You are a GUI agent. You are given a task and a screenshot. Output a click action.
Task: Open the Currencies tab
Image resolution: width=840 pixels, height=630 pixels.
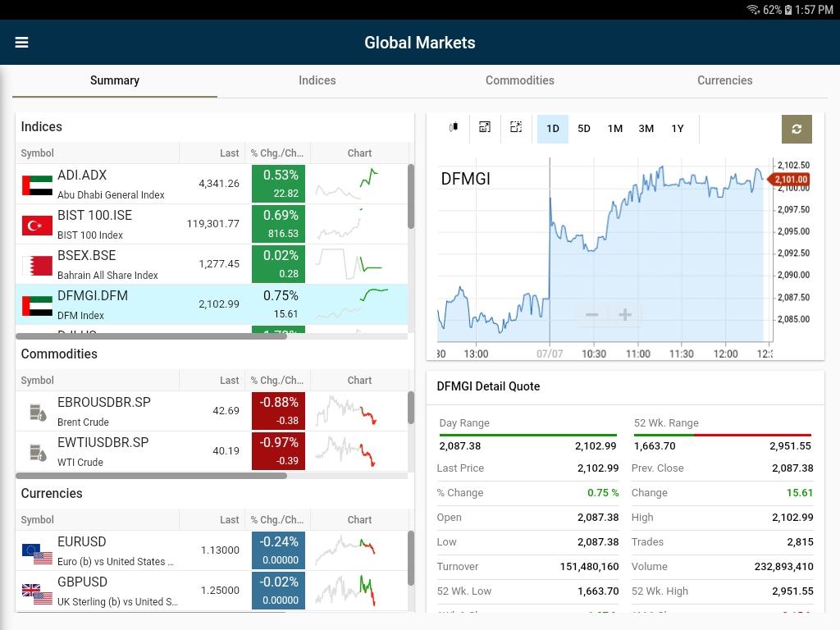pyautogui.click(x=725, y=80)
